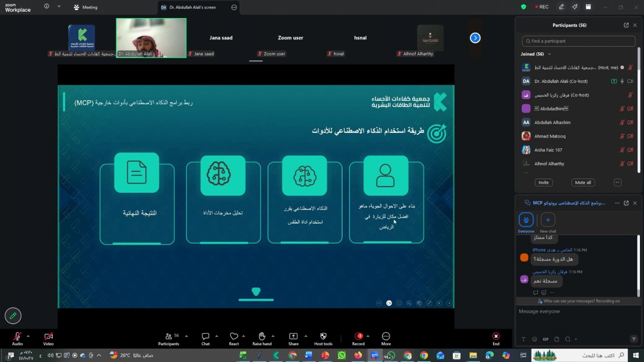Viewport: 644px width, 362px height.
Task: Open the React emoji button
Action: point(234,336)
